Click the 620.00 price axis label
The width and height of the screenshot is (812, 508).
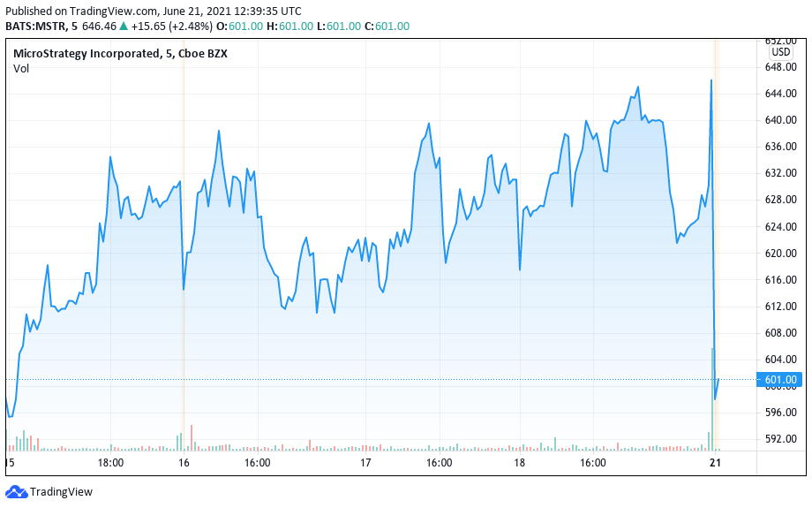coord(780,253)
